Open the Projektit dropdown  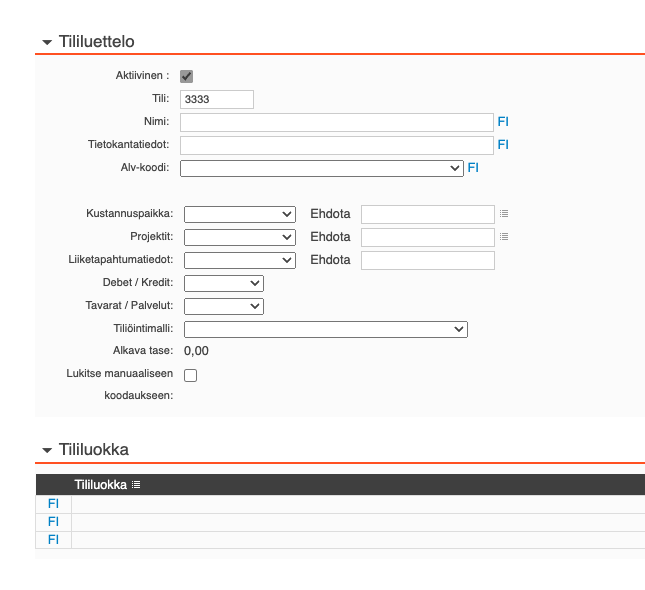(240, 237)
